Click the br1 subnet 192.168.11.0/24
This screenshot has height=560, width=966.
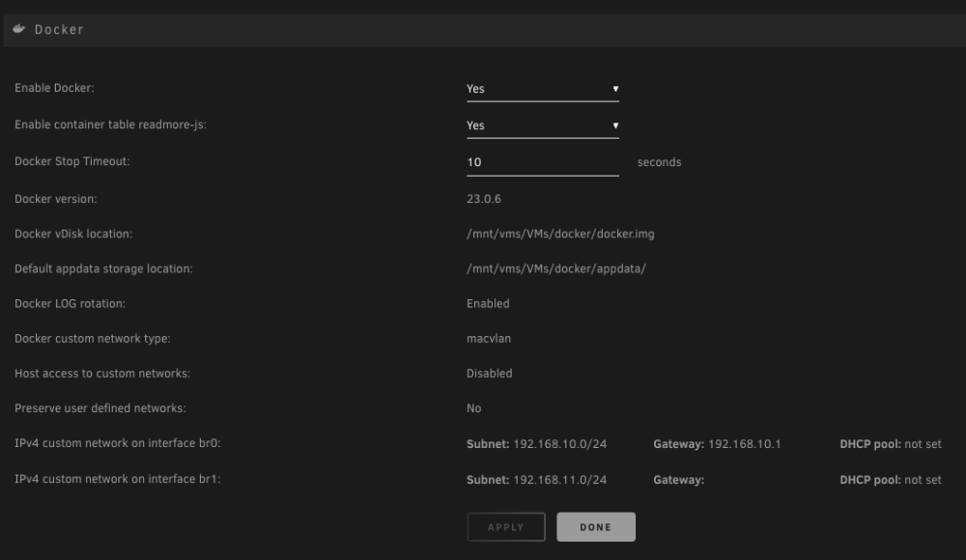[560, 480]
